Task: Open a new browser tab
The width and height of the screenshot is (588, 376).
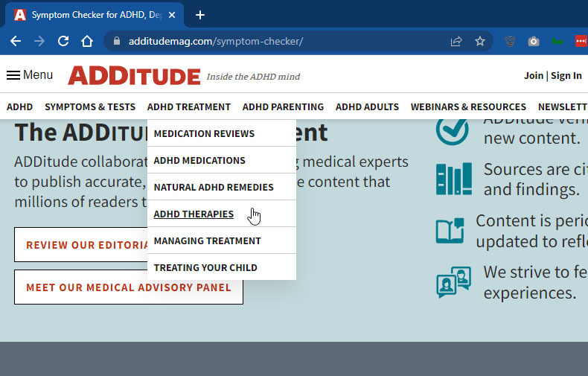Action: [x=199, y=15]
